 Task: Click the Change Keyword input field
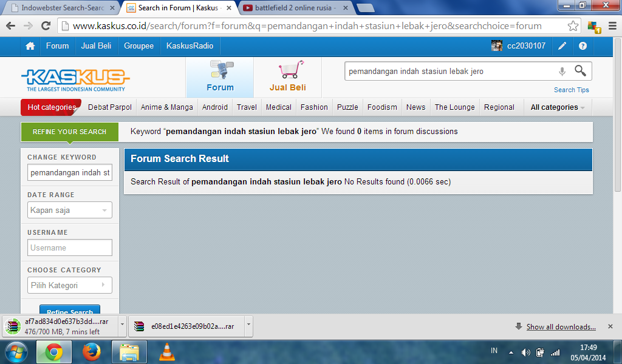(70, 173)
